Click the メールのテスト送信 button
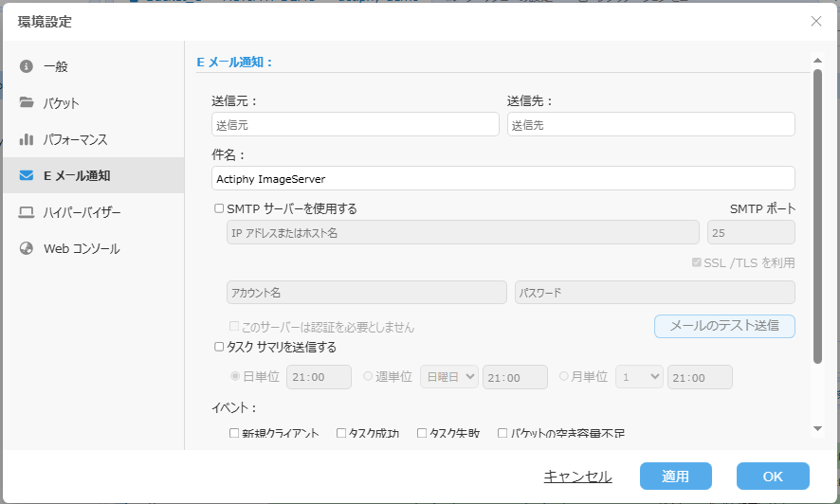Image resolution: width=840 pixels, height=504 pixels. point(724,326)
